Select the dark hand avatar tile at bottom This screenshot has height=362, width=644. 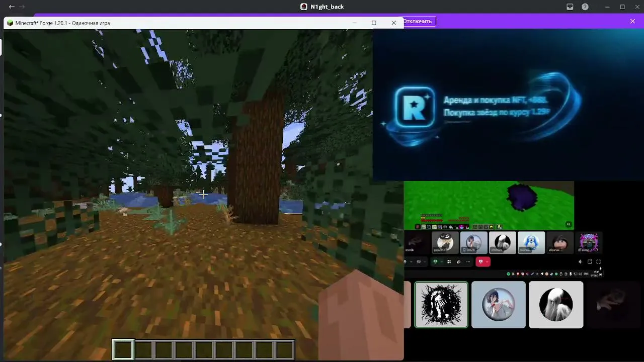tap(613, 305)
